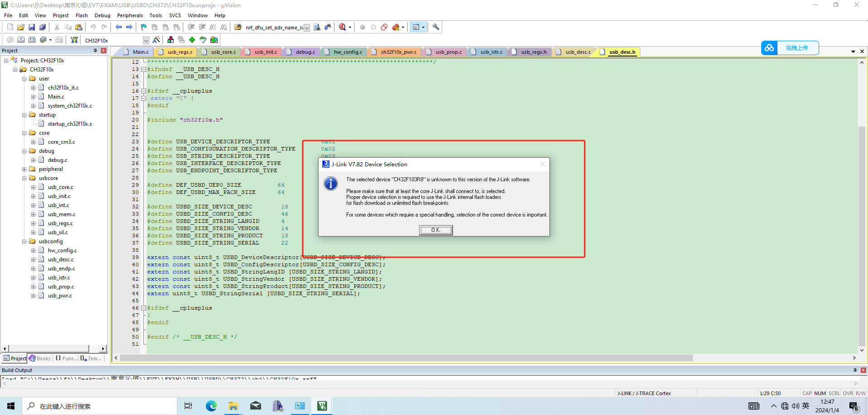The image size is (868, 415).
Task: Click the Save All toolbar icon
Action: click(43, 27)
